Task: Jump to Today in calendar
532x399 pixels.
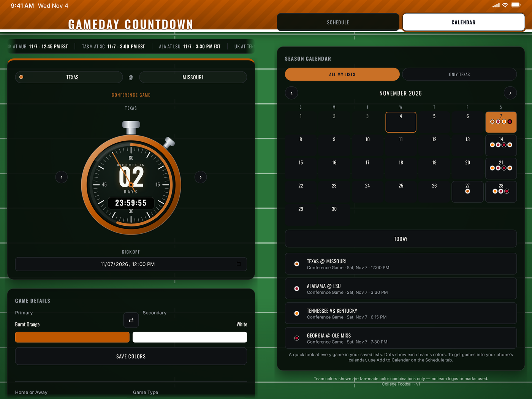Action: point(401,239)
